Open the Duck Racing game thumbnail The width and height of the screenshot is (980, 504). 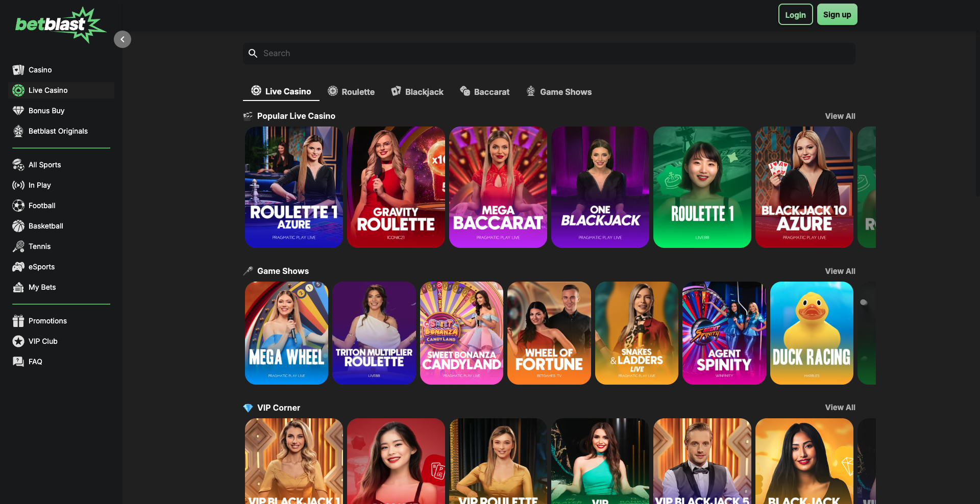coord(811,333)
